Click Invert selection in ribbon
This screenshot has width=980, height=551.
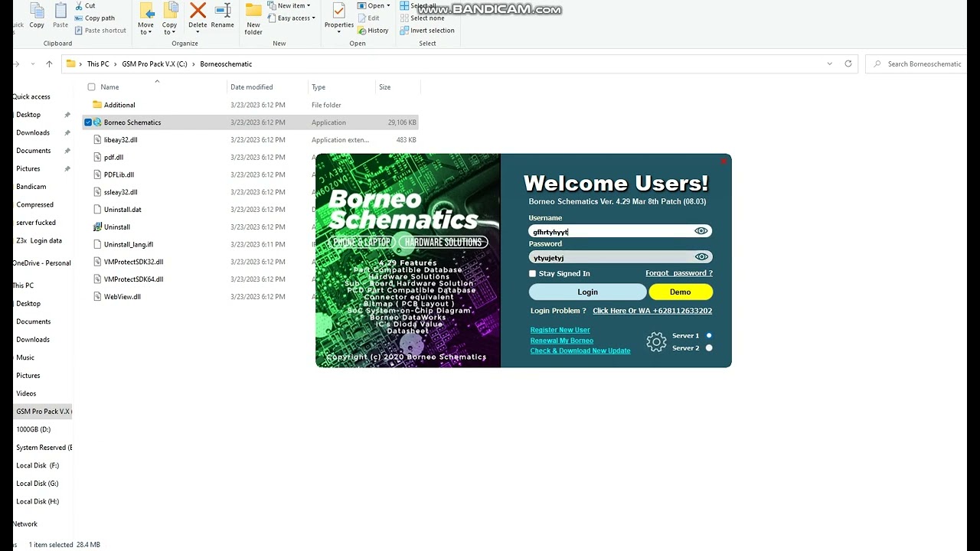click(x=426, y=31)
